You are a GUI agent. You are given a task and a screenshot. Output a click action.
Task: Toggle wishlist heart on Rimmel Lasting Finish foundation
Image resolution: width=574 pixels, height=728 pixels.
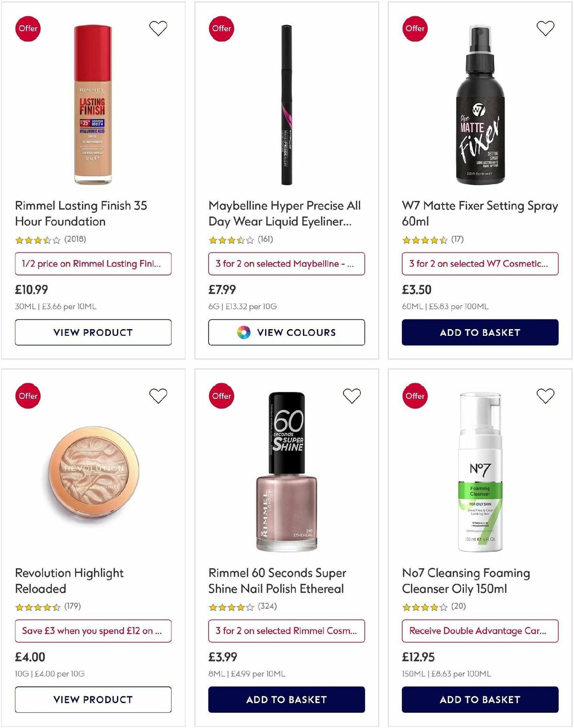[x=157, y=28]
